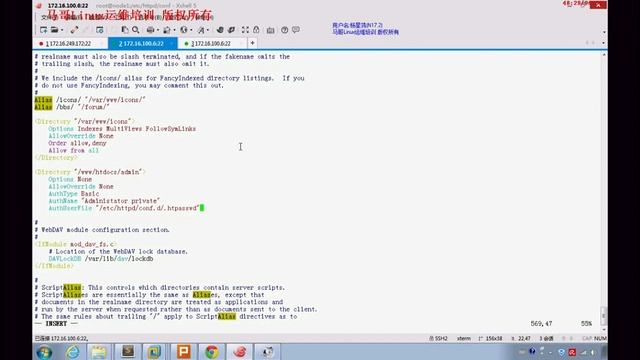Click the 'NUM' status bar indicator
The height and width of the screenshot is (360, 640).
pos(600,338)
